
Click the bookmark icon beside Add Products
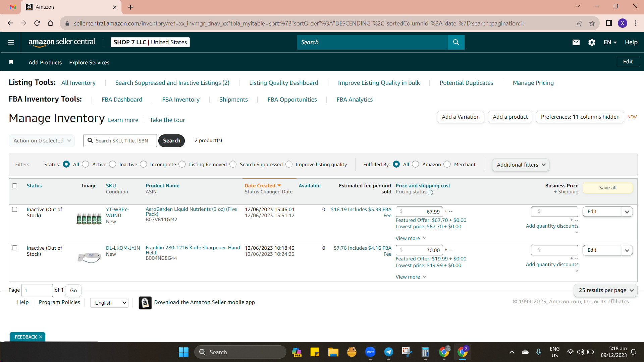coord(11,62)
